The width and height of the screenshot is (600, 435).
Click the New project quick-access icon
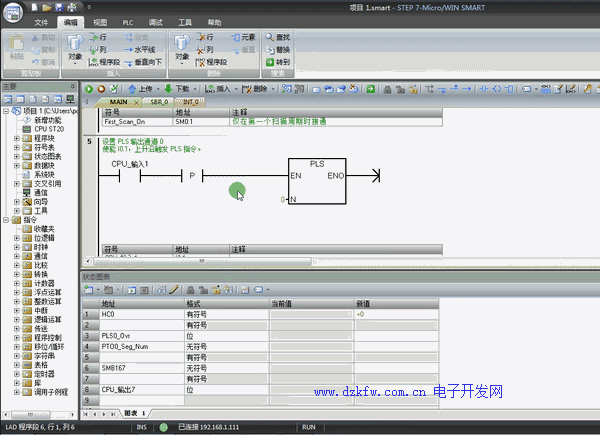(x=34, y=7)
